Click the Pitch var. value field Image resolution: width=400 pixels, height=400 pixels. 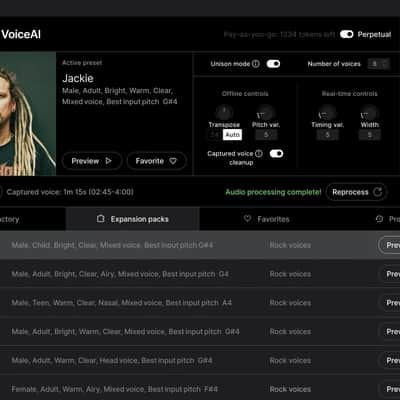(x=266, y=135)
